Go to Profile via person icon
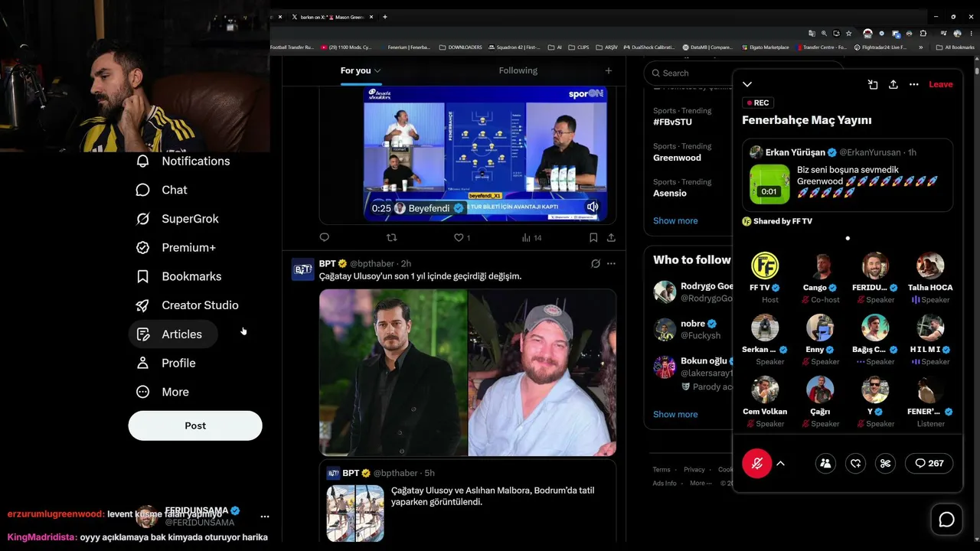This screenshot has height=551, width=980. [142, 363]
